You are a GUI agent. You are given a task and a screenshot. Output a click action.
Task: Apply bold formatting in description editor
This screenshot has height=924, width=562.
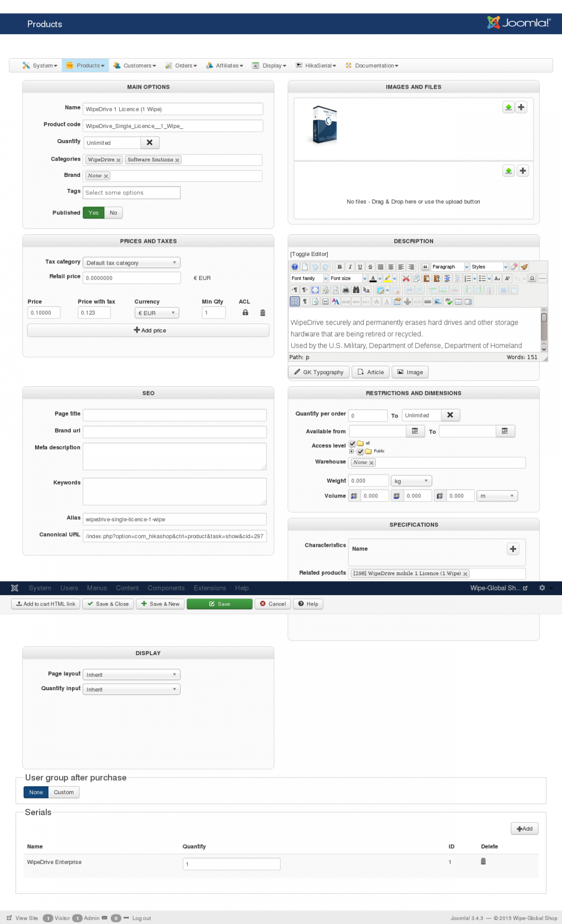[x=340, y=267]
